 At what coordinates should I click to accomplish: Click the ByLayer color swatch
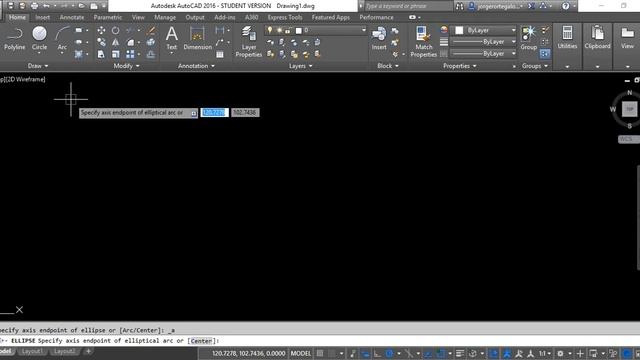pos(459,30)
